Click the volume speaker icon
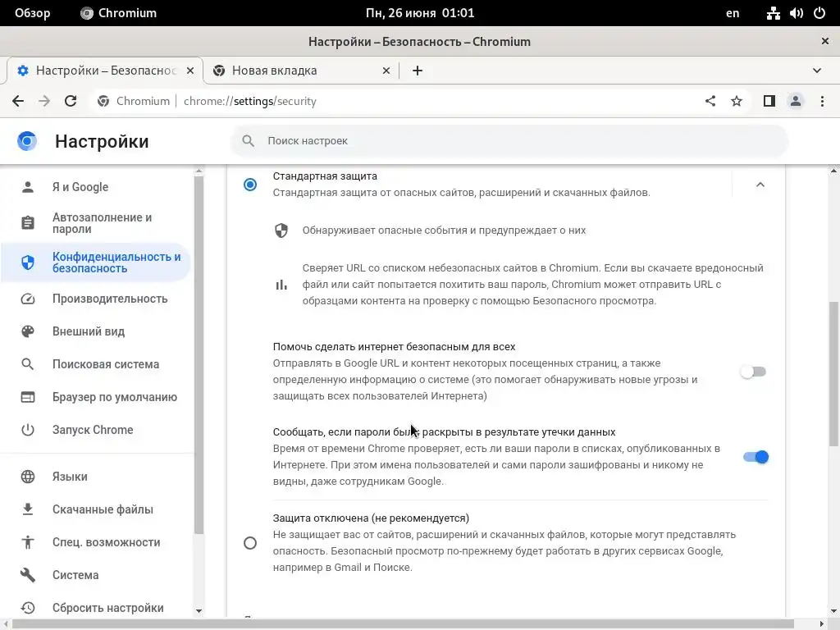Viewport: 840px width, 630px height. 796,13
